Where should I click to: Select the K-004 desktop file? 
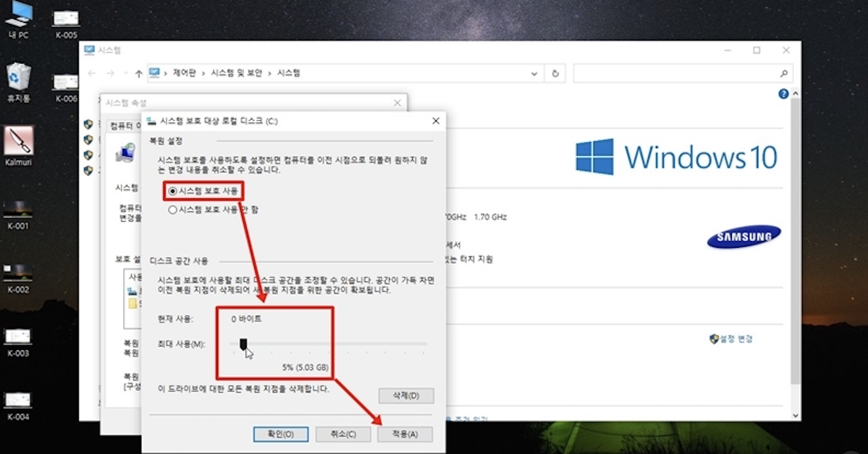[18, 406]
